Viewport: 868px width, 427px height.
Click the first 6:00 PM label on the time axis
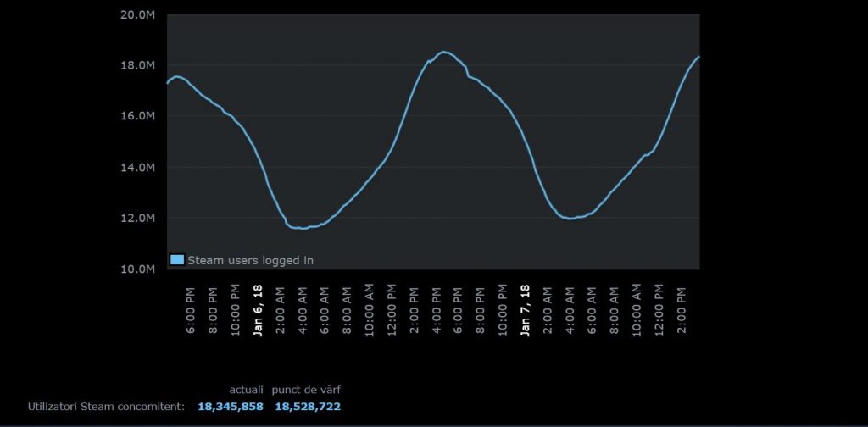pyautogui.click(x=191, y=310)
